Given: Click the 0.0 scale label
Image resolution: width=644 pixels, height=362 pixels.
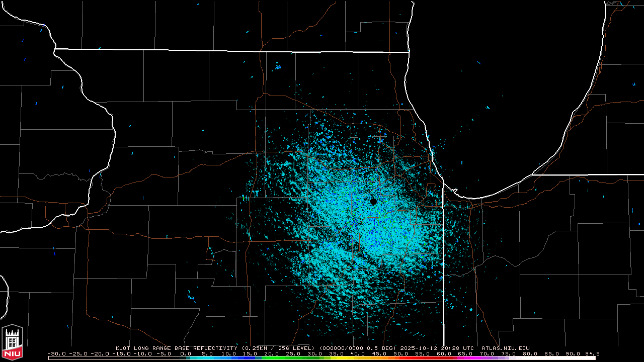Looking at the screenshot, I should pyautogui.click(x=186, y=353).
